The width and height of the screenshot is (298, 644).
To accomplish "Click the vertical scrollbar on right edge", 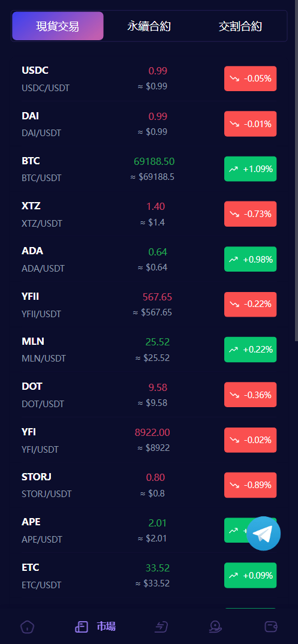I will point(296,170).
